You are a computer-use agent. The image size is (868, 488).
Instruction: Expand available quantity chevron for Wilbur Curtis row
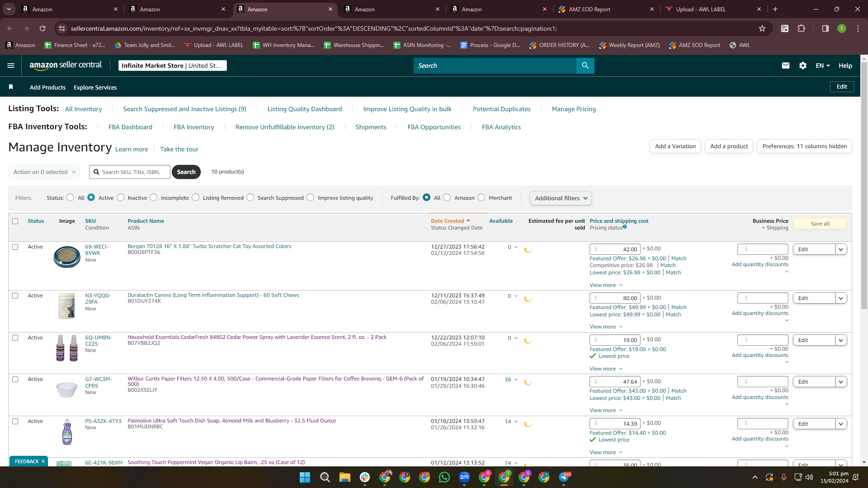tap(516, 380)
